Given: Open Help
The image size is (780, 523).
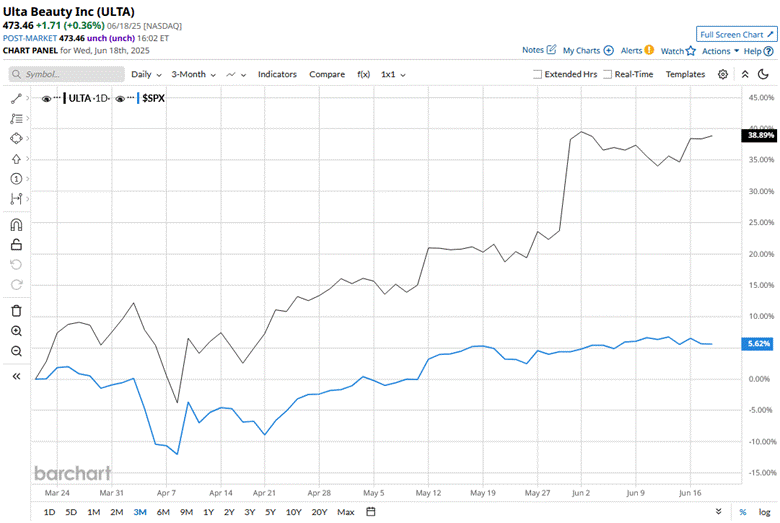Looking at the screenshot, I should pos(758,51).
